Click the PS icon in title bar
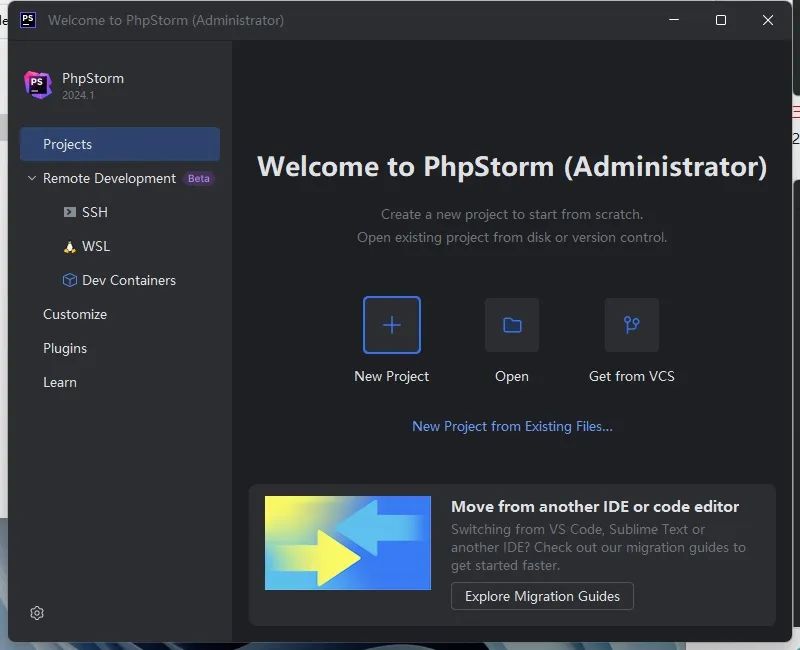 (x=28, y=20)
